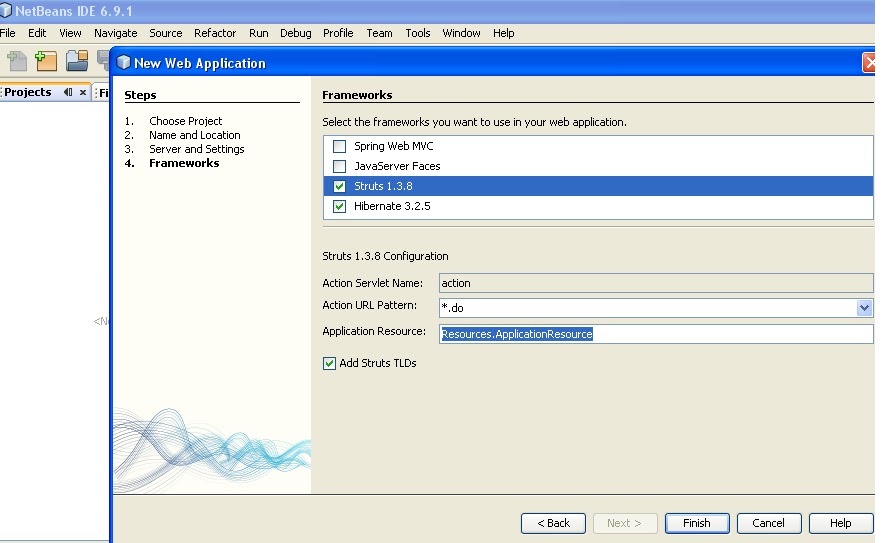Open the Navigate menu
The image size is (885, 543).
click(116, 33)
